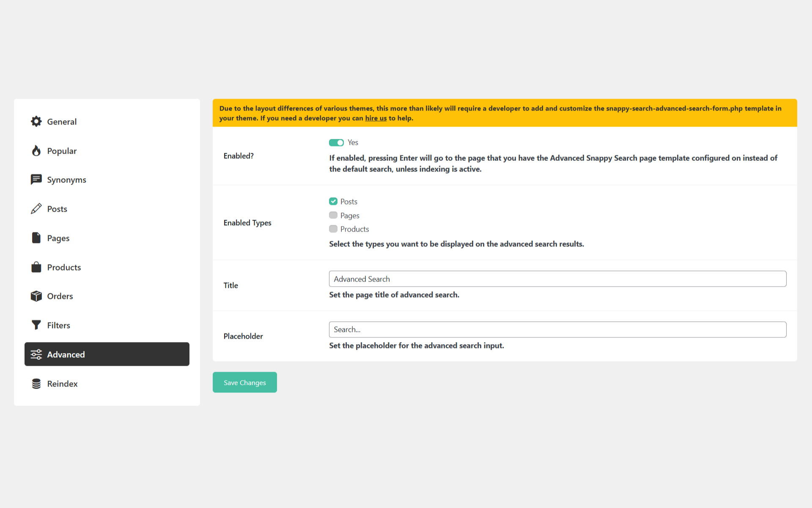Click the Posts pencil icon
The image size is (812, 508).
coord(36,209)
